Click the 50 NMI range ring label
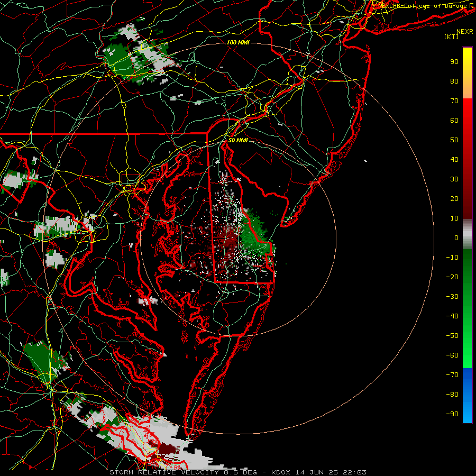The width and height of the screenshot is (476, 476). 238,140
